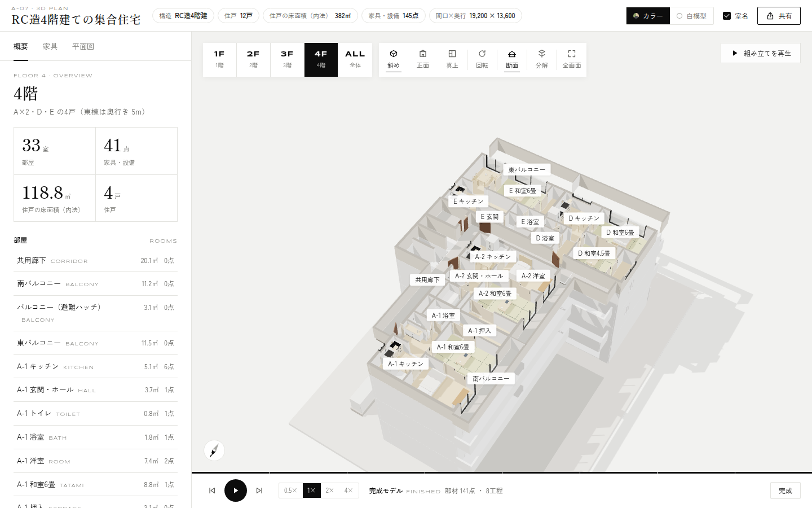
Task: Set playback speed to 4×
Action: (x=348, y=491)
